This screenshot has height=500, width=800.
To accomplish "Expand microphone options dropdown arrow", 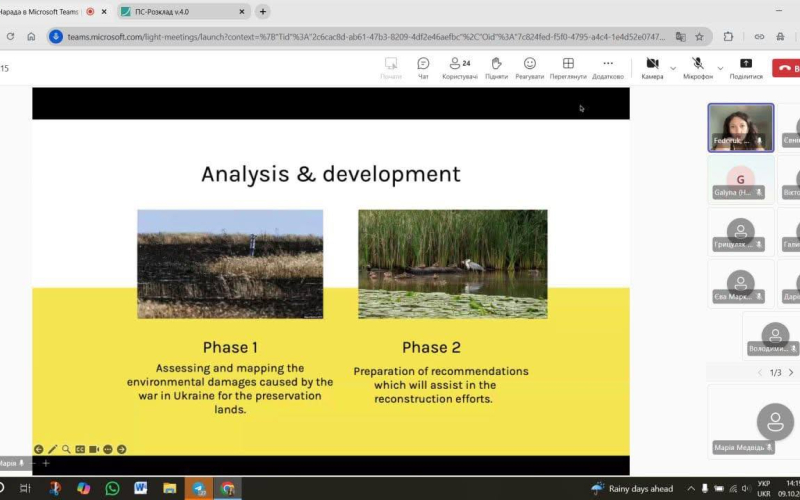I will tap(722, 68).
